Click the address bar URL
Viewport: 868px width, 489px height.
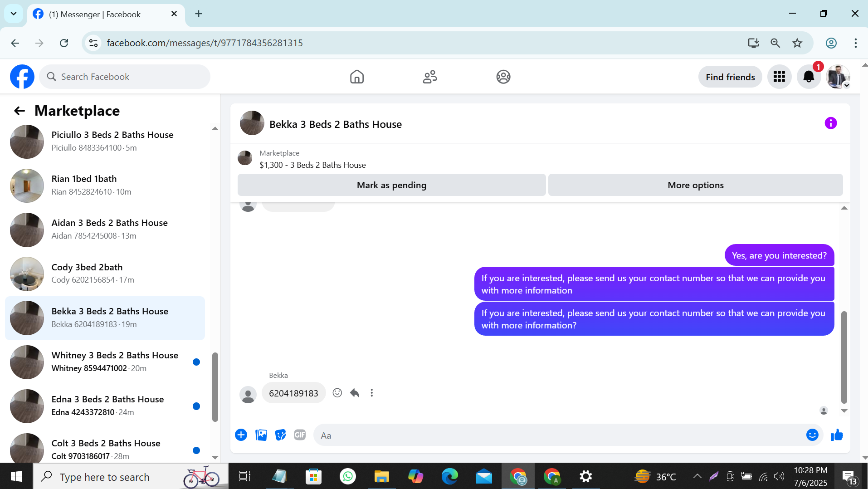click(205, 43)
